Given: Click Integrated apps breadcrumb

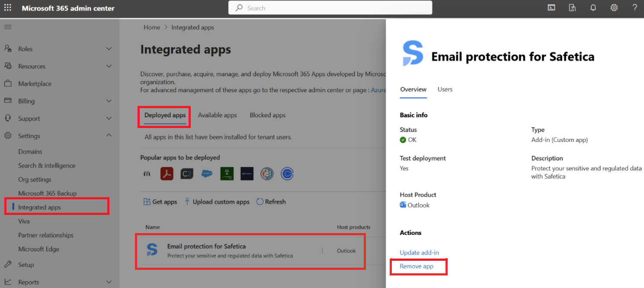Looking at the screenshot, I should pyautogui.click(x=193, y=27).
